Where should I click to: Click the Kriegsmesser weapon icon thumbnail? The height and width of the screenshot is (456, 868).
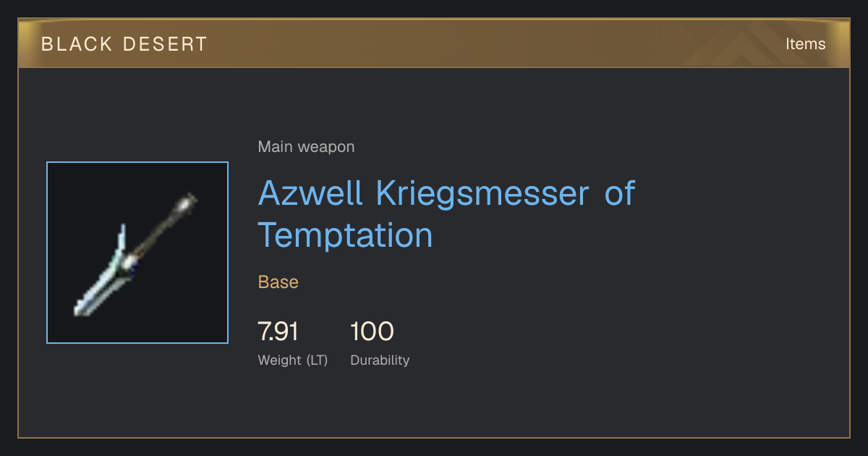[x=137, y=253]
